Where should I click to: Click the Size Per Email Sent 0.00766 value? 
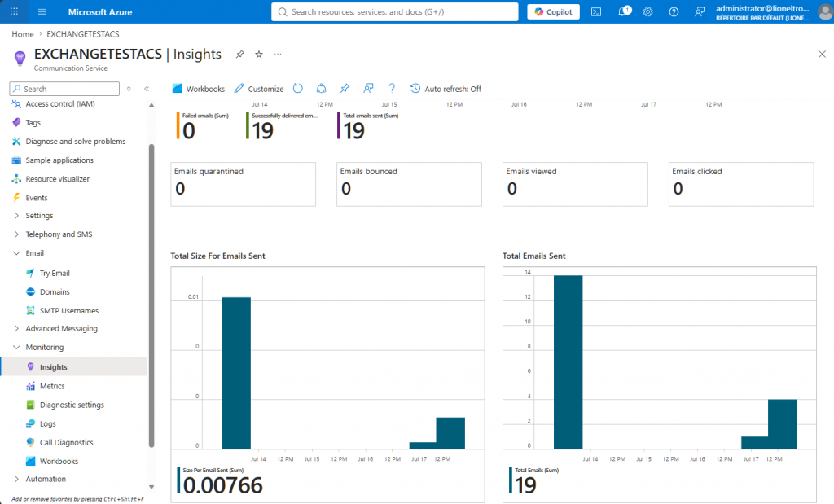coord(223,485)
